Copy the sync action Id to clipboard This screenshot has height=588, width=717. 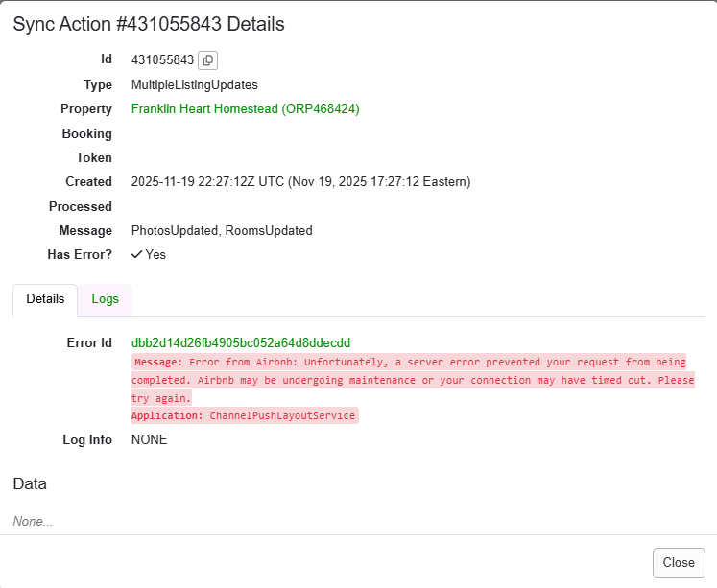(x=208, y=60)
